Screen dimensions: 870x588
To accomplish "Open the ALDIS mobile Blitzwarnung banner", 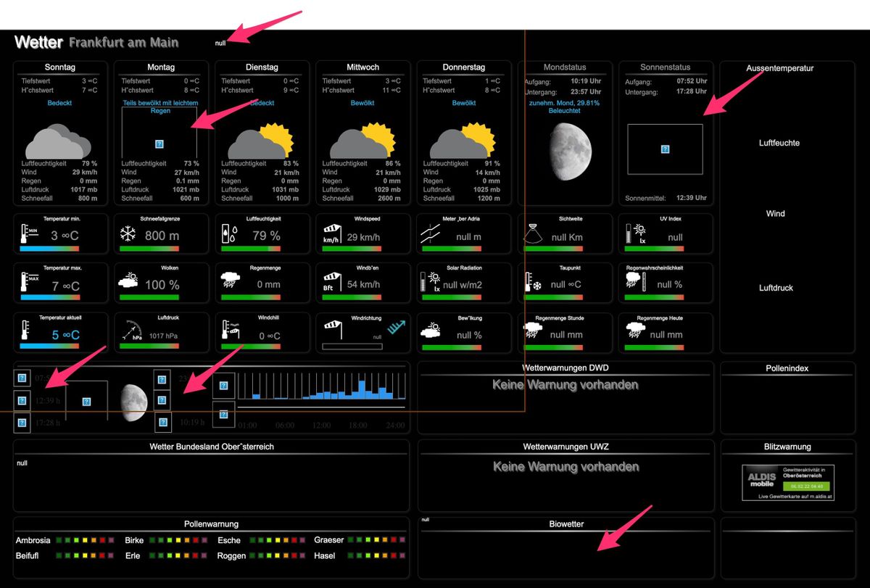I will (x=788, y=483).
